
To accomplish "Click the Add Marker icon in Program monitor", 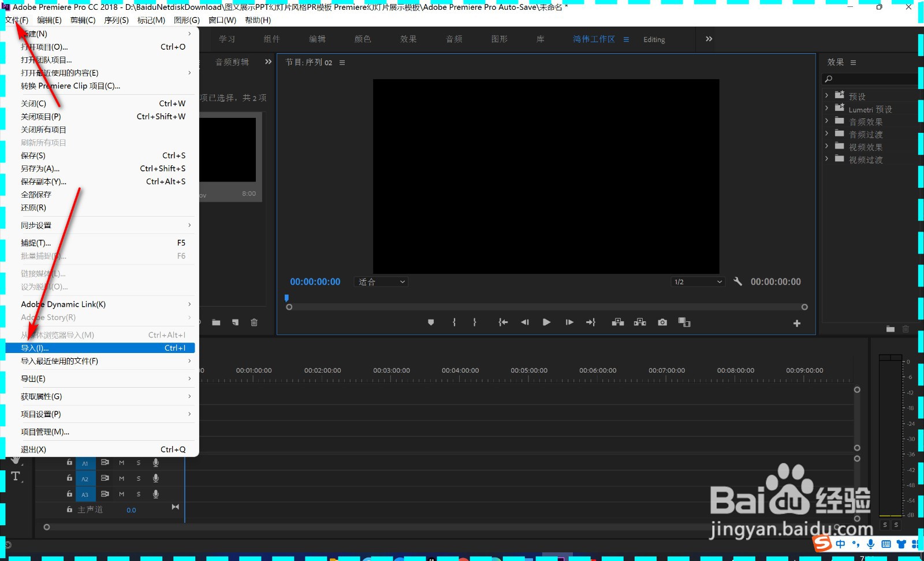I will [x=431, y=322].
